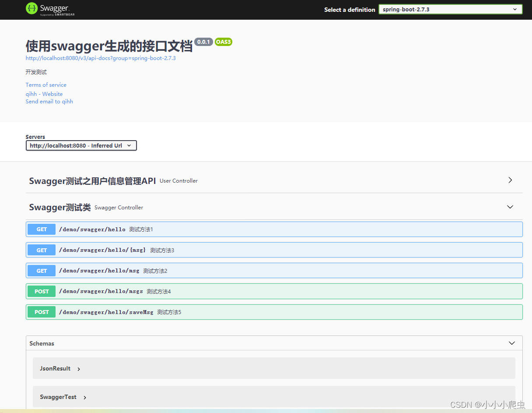Image resolution: width=532 pixels, height=413 pixels.
Task: Click the GET badge on /demo/swagger/hello/{msg}
Action: [x=41, y=250]
